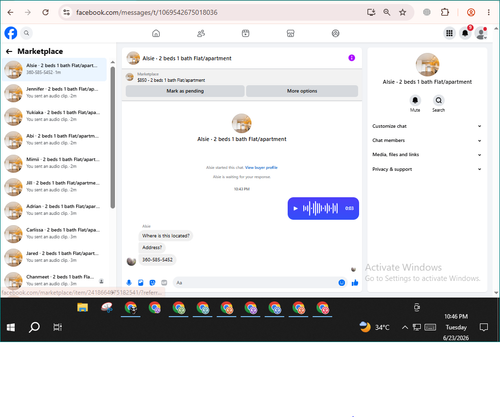The width and height of the screenshot is (500, 417).
Task: Expand Media, files and links section
Action: [427, 155]
